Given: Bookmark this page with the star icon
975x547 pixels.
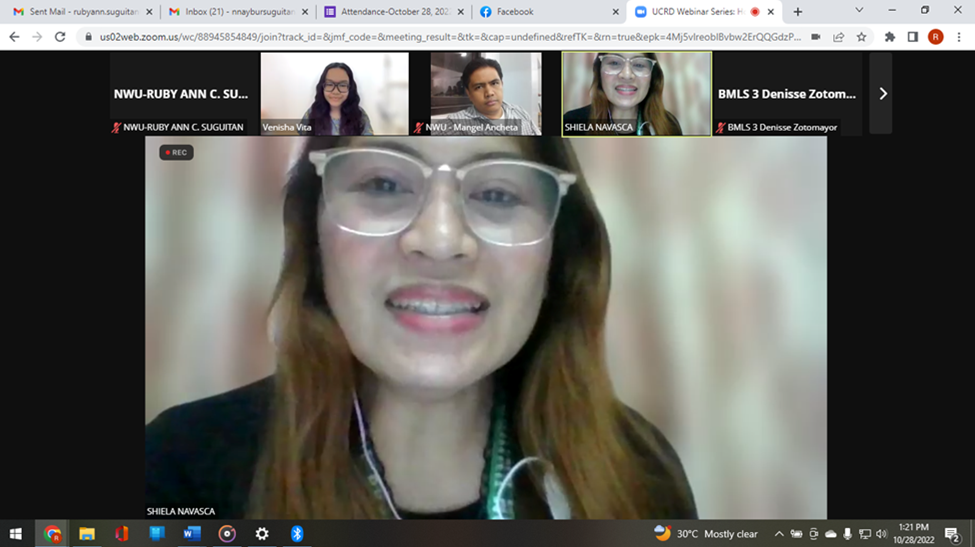Looking at the screenshot, I should [861, 37].
